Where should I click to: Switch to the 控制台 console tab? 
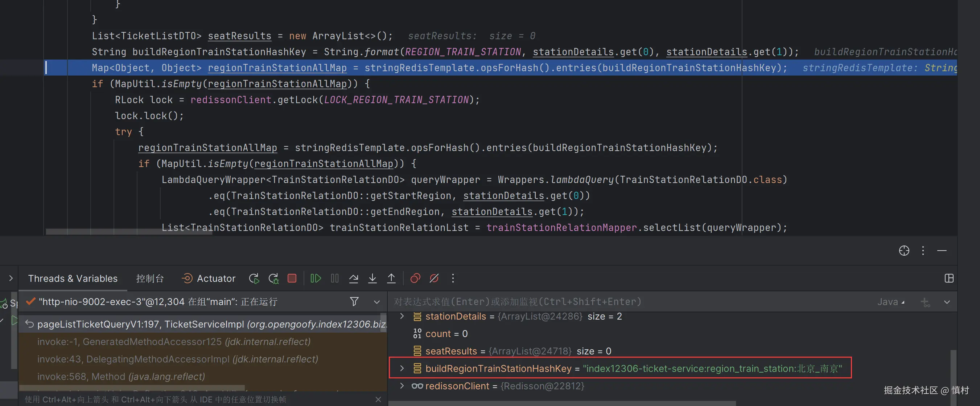tap(149, 279)
